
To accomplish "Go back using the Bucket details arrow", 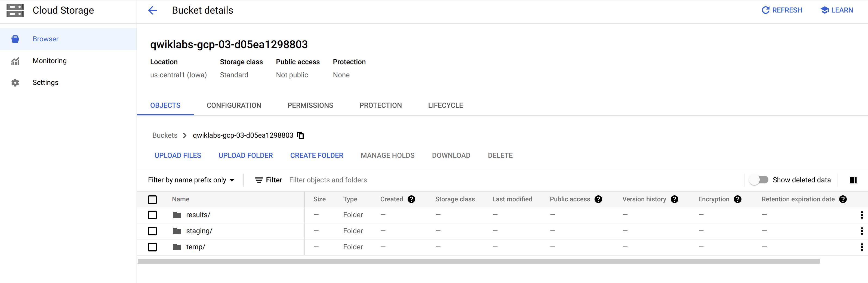I will tap(153, 10).
